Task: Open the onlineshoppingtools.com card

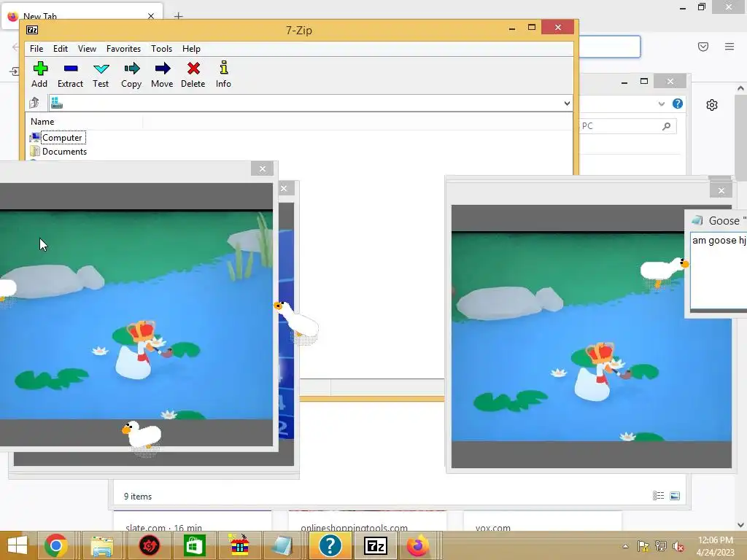Action: (368, 521)
